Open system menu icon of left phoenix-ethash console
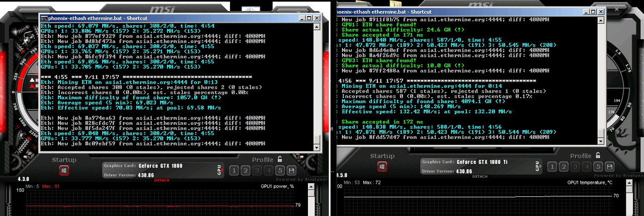This screenshot has width=644, height=216. pyautogui.click(x=44, y=18)
